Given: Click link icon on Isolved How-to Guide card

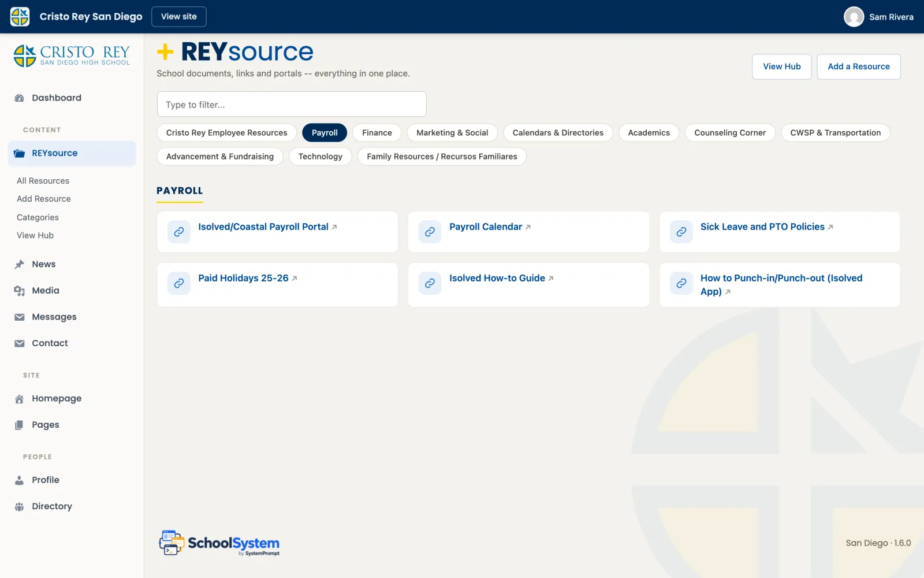Looking at the screenshot, I should tap(430, 283).
